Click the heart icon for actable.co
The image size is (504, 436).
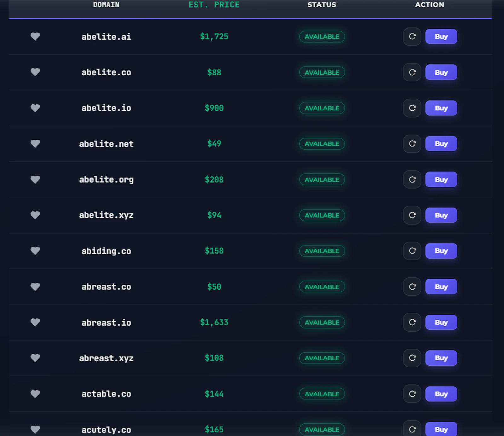tap(35, 394)
